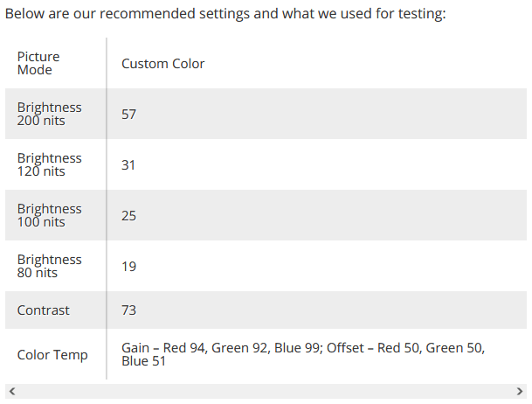Click the right scroll arrow of the horizontal scrollbar

pos(520,392)
